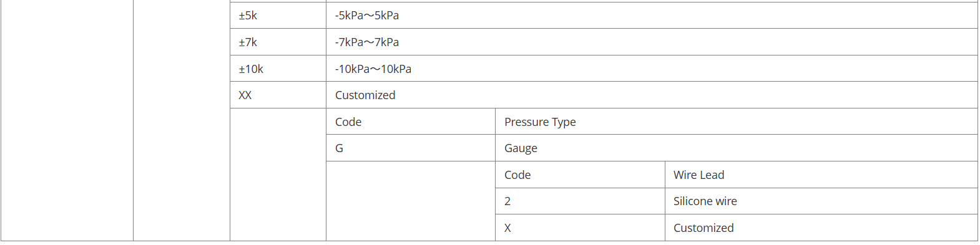Click the Code header beside Wire Lead

[x=580, y=175]
